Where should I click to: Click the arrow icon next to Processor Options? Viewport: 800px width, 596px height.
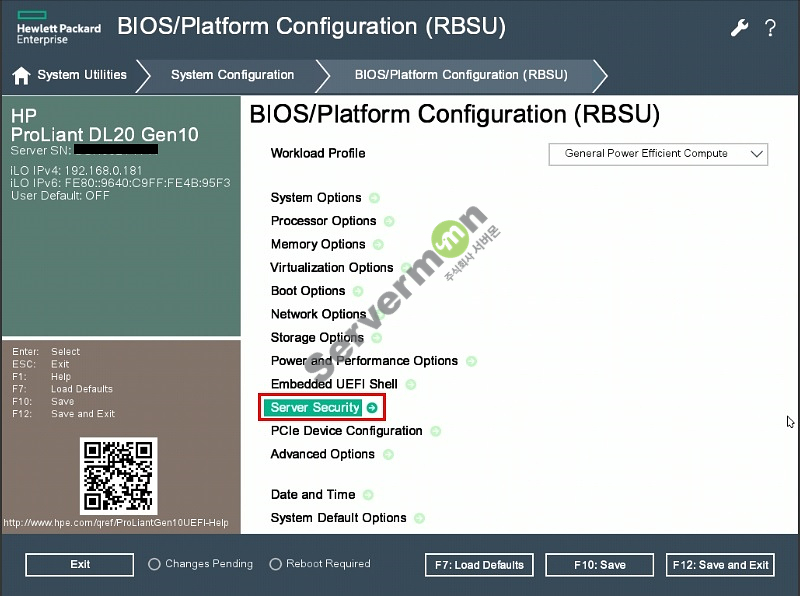pyautogui.click(x=389, y=221)
